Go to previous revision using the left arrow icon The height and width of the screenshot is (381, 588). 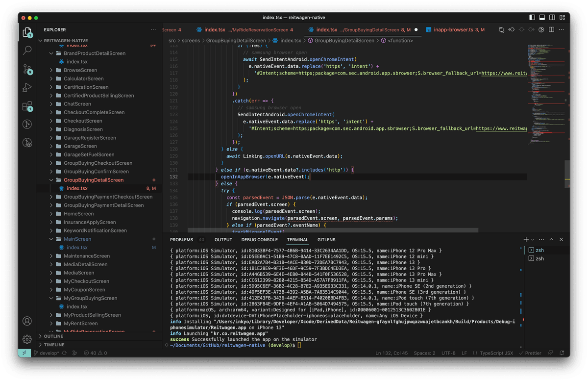(x=512, y=30)
